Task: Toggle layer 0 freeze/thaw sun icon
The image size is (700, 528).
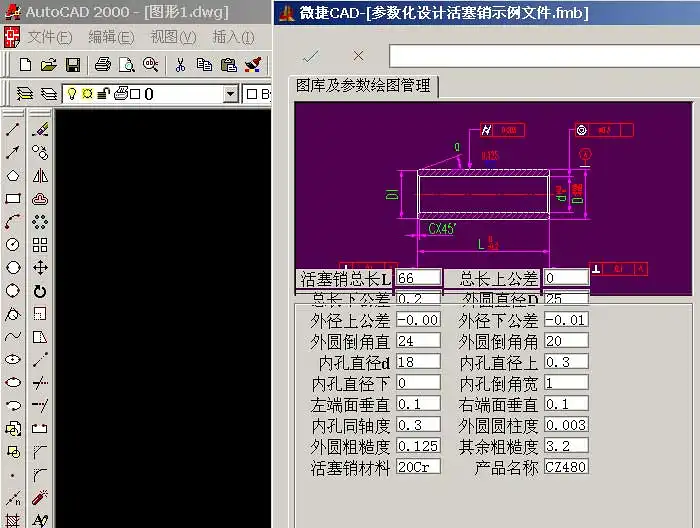Action: click(88, 94)
